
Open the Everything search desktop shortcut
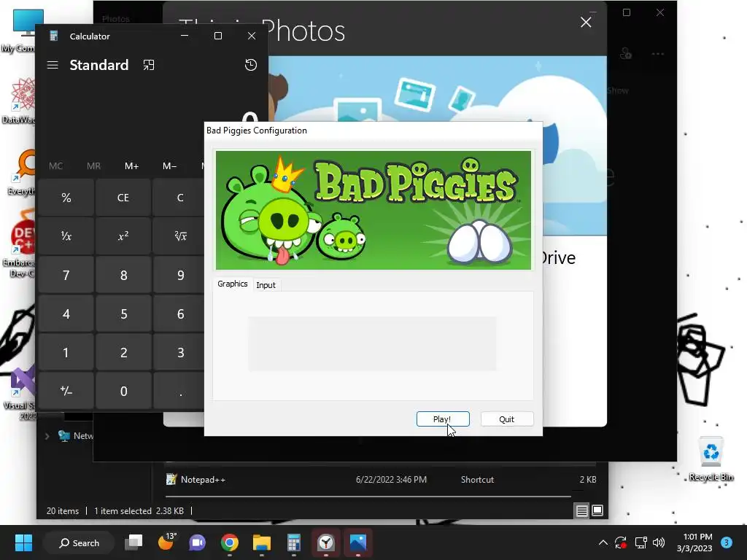21,173
